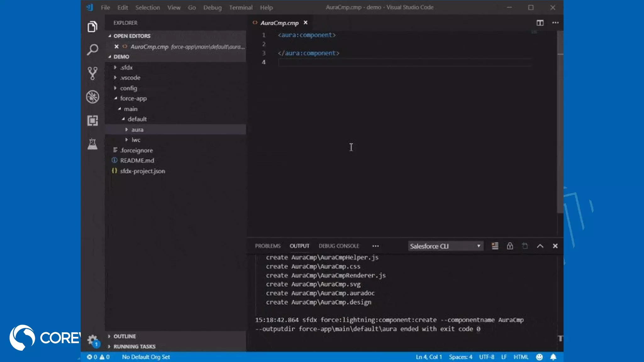Change the HTML language mode

tap(521, 357)
